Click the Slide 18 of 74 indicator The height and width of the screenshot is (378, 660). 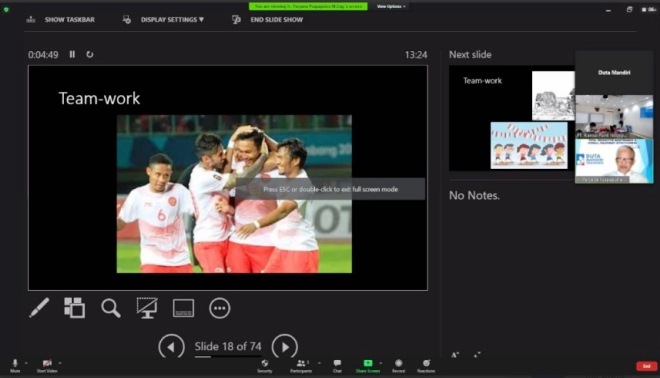228,346
